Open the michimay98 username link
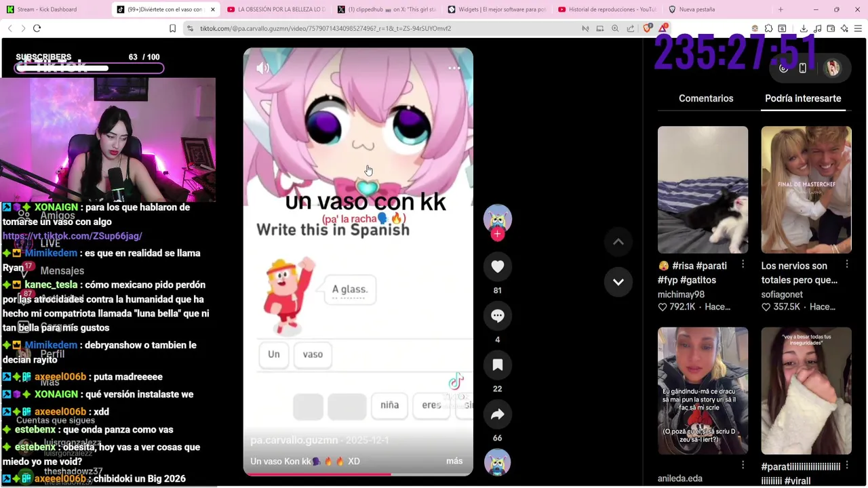 point(681,295)
